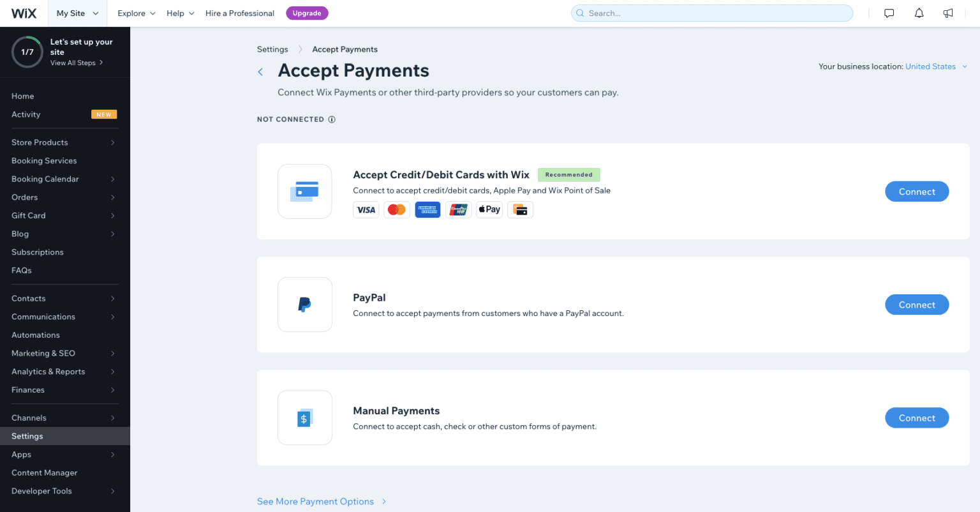Click the Manual Payments dollar icon
The width and height of the screenshot is (980, 512).
coord(305,418)
